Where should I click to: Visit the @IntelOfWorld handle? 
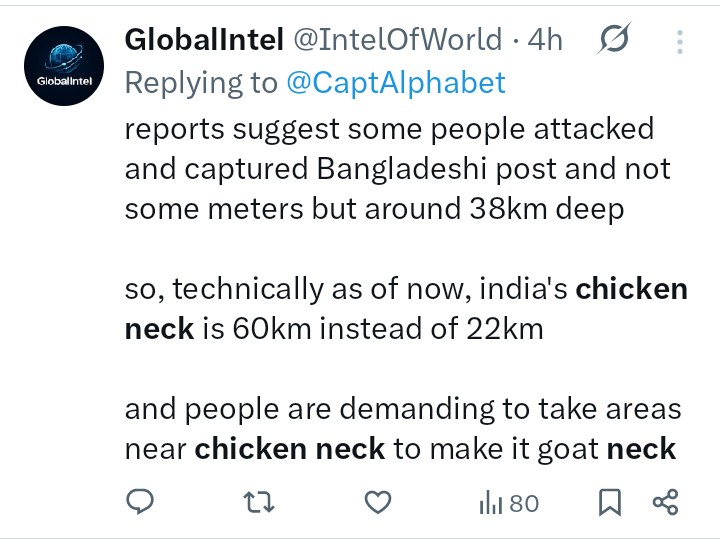click(398, 40)
